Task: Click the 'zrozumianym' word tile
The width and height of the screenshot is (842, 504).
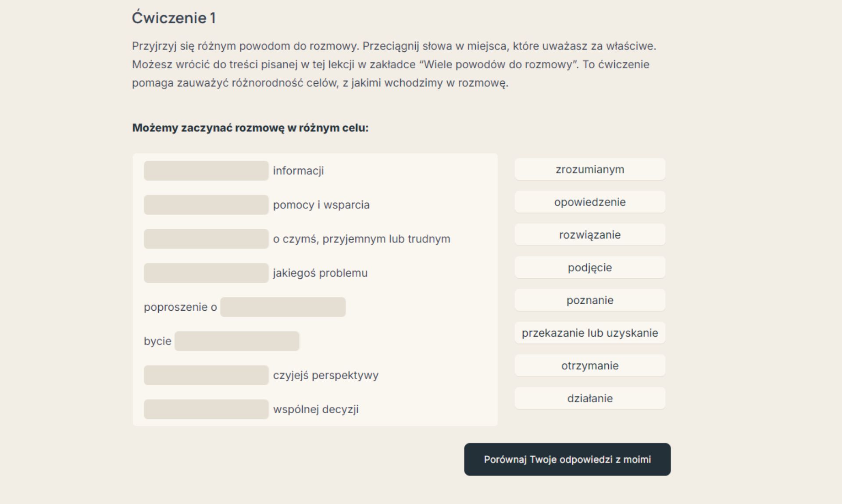Action: (590, 169)
